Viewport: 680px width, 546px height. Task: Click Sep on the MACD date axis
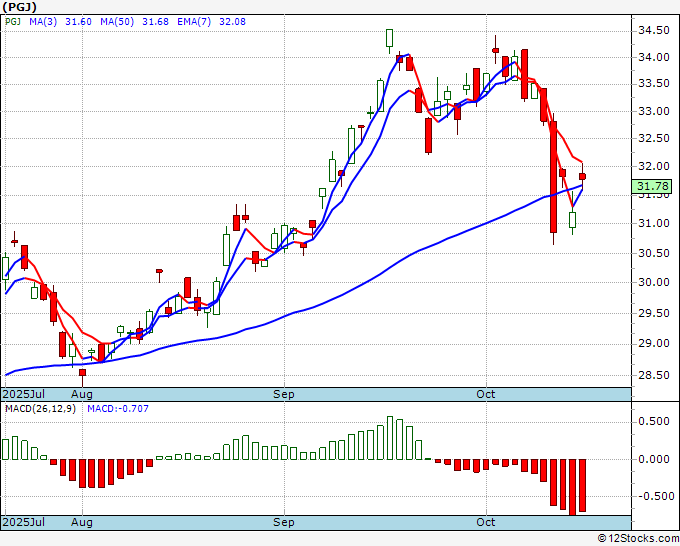tap(284, 522)
